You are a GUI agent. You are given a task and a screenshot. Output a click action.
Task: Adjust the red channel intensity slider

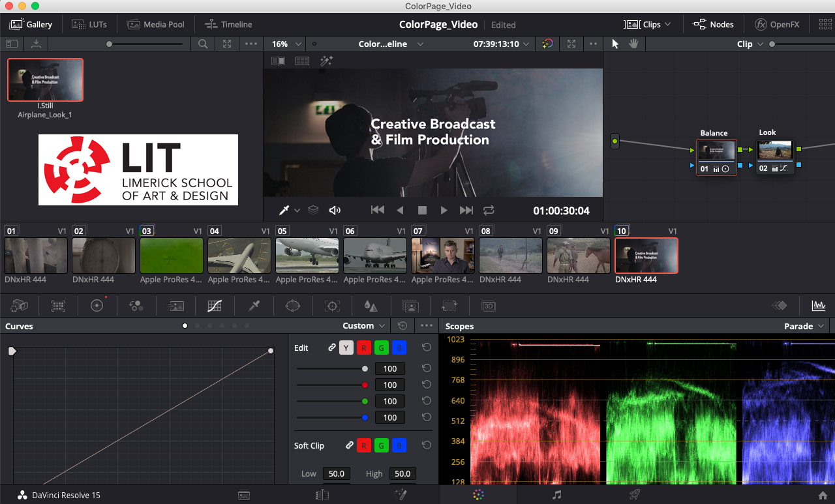point(365,385)
